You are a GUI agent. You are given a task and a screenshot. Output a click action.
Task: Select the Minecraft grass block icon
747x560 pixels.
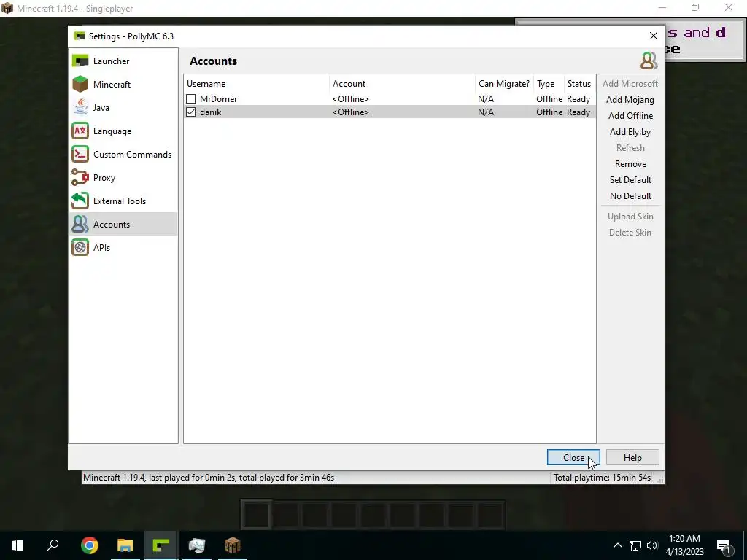click(x=80, y=85)
